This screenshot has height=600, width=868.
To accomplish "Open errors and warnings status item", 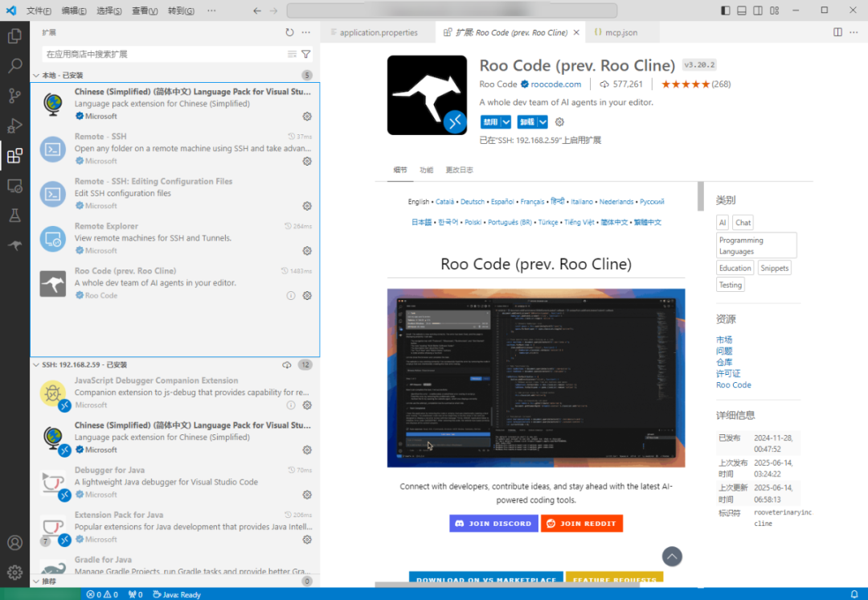I will 102,594.
